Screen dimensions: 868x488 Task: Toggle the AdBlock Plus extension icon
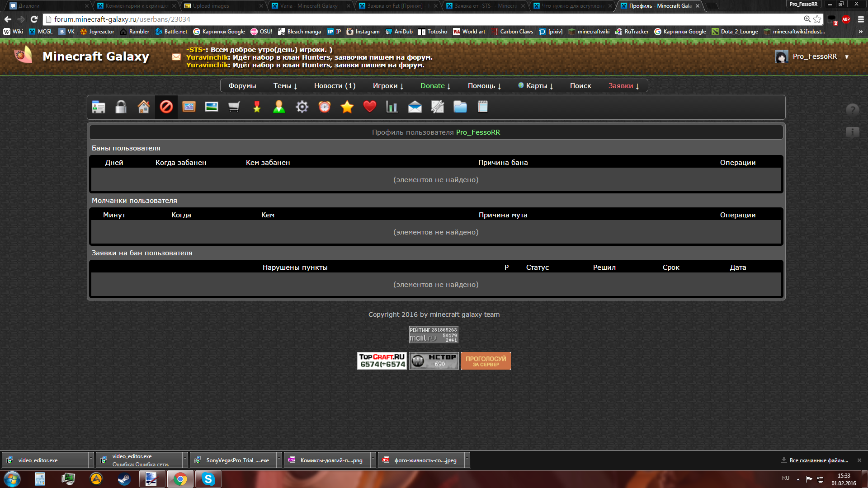(846, 19)
